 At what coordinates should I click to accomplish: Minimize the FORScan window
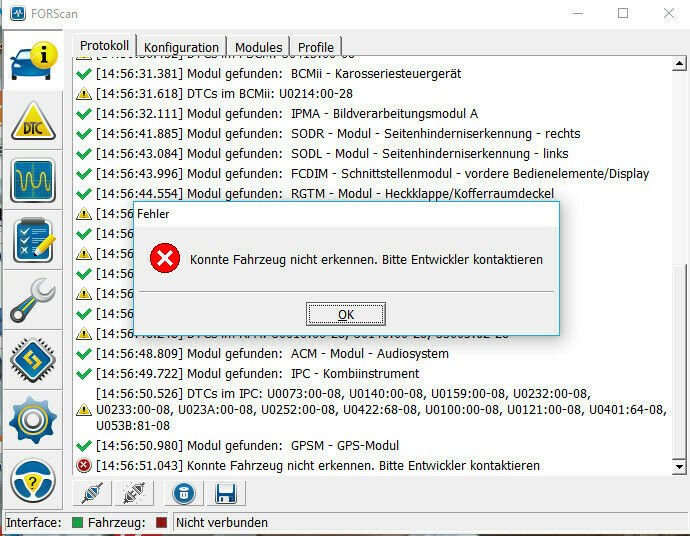578,13
